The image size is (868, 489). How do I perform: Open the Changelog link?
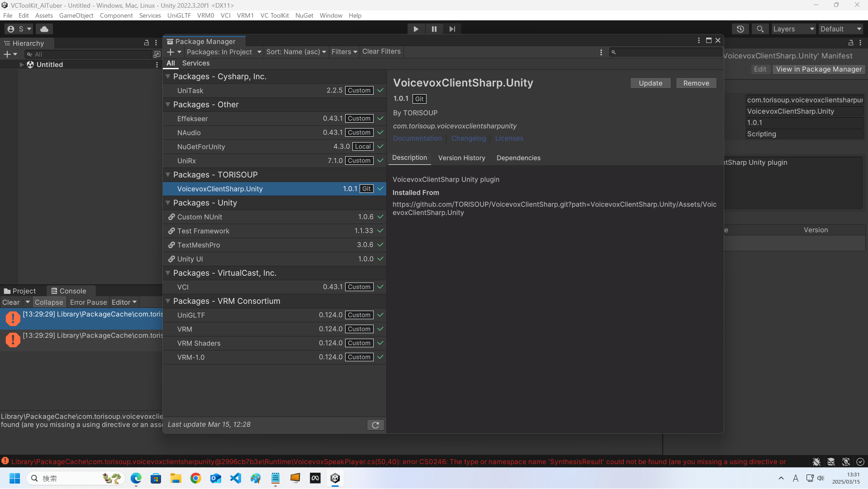point(469,139)
